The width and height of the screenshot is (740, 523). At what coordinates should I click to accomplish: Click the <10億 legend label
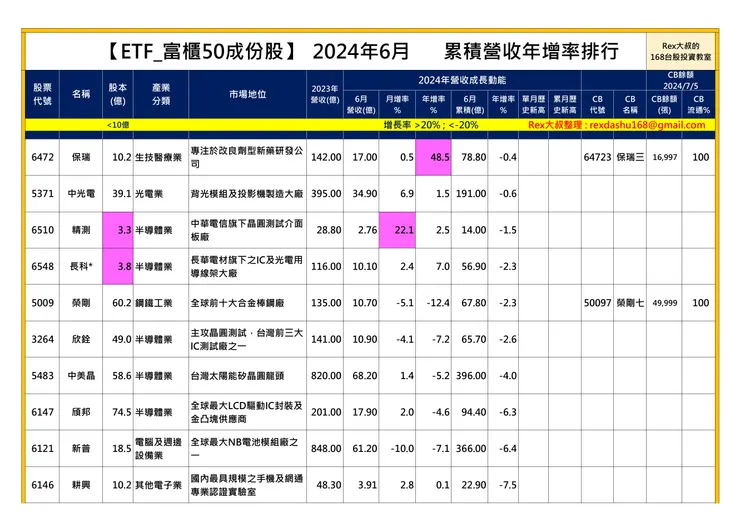click(x=118, y=125)
